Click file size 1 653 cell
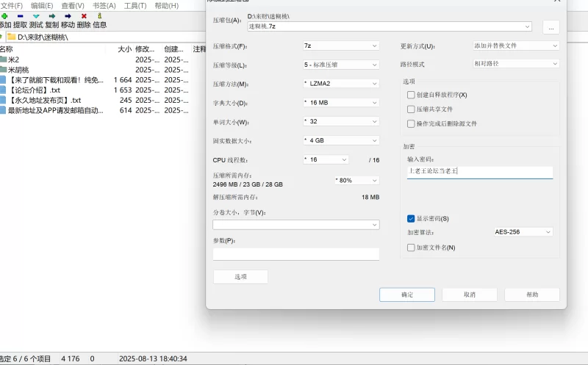The height and width of the screenshot is (365, 588). click(x=123, y=90)
